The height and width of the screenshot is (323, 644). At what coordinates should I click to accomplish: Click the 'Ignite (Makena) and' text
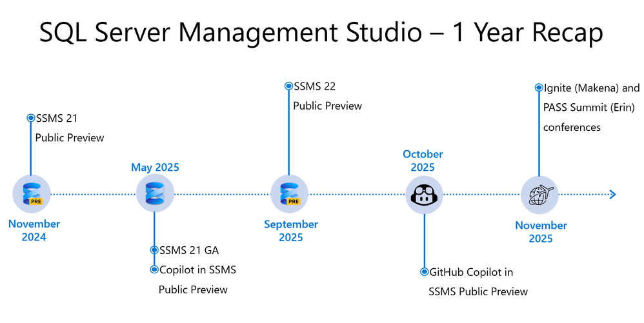[592, 88]
